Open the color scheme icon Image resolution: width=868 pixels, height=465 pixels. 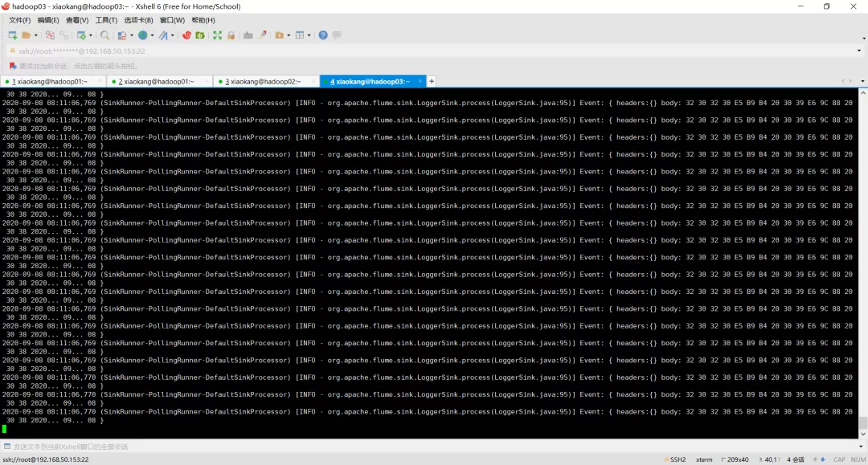tap(122, 35)
